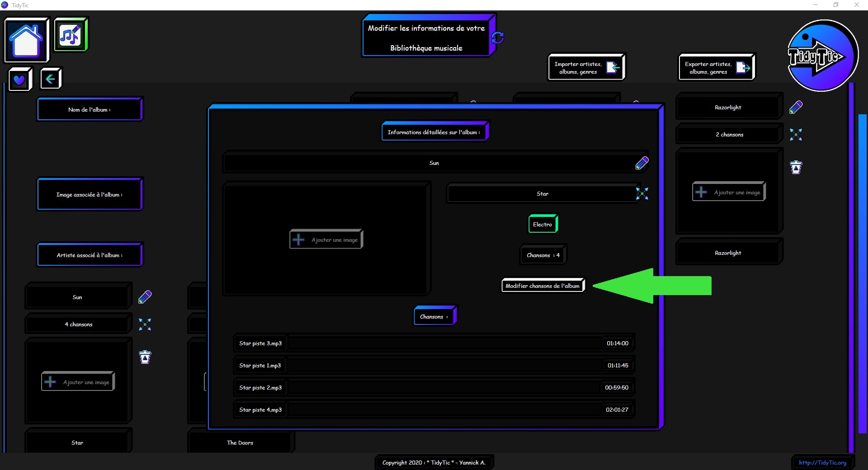Delete the Razorlight album with trash icon
The height and width of the screenshot is (470, 868).
point(796,167)
